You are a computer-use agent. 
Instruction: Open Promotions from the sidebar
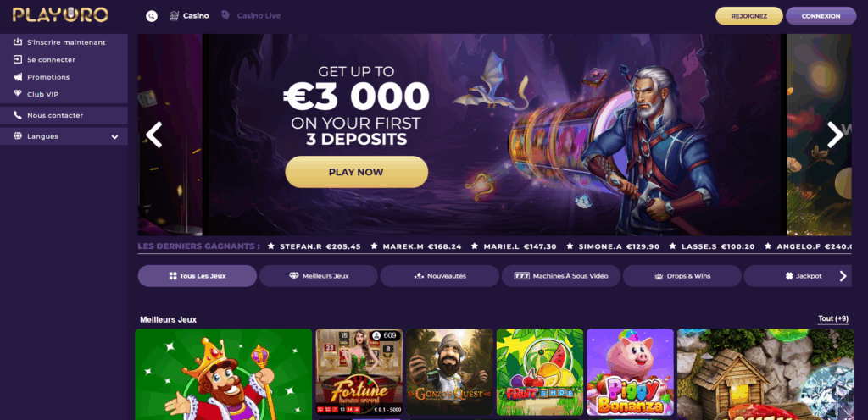point(64,77)
